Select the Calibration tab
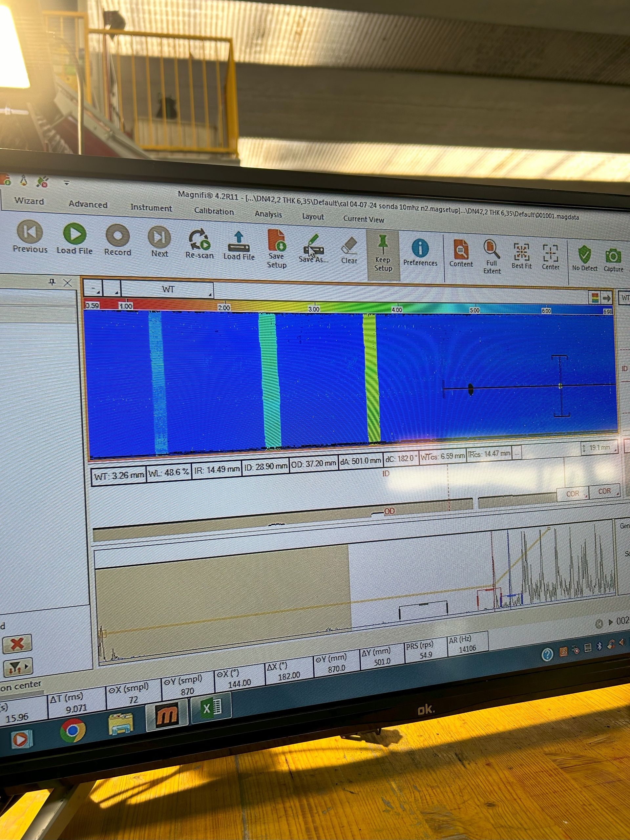This screenshot has width=630, height=840. (x=214, y=211)
